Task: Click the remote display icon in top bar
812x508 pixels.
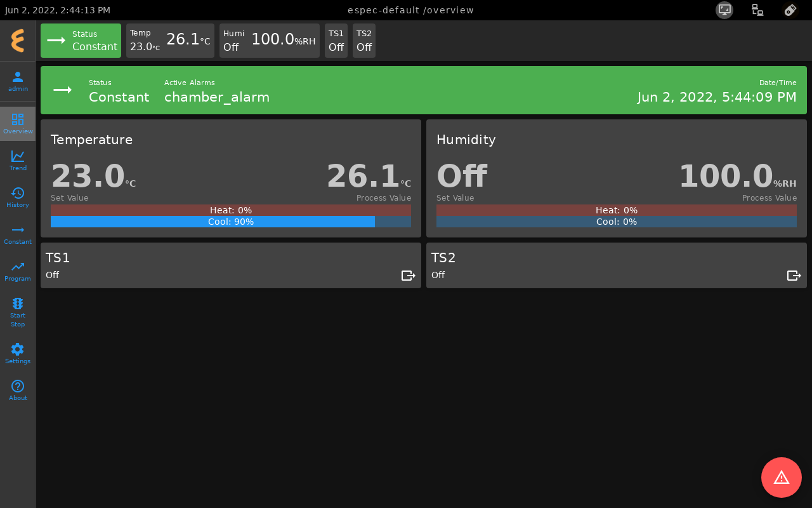Action: pyautogui.click(x=724, y=10)
